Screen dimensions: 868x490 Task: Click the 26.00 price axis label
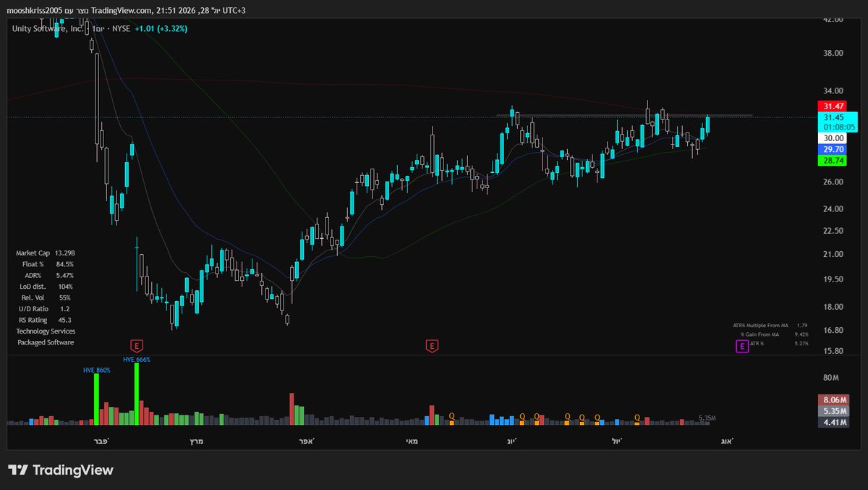[833, 182]
